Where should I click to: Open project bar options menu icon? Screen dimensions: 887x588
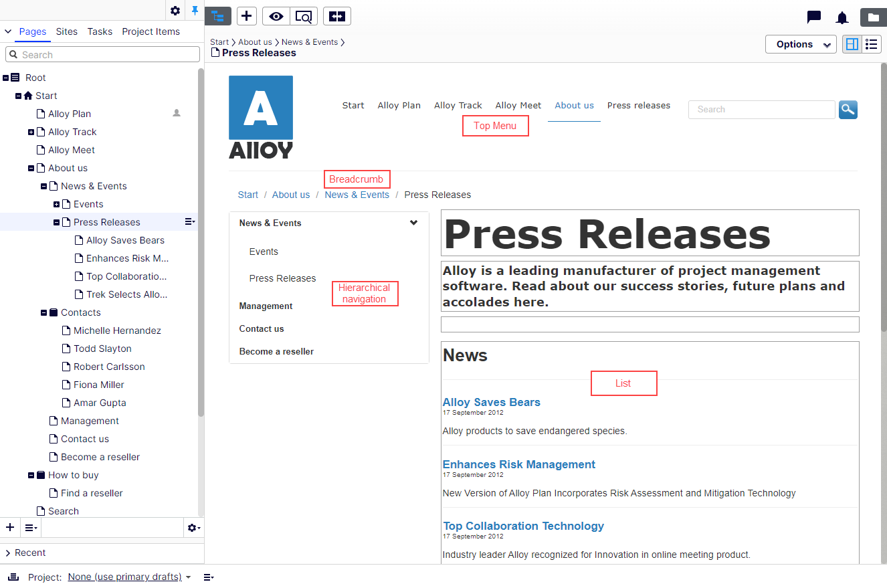pyautogui.click(x=209, y=577)
